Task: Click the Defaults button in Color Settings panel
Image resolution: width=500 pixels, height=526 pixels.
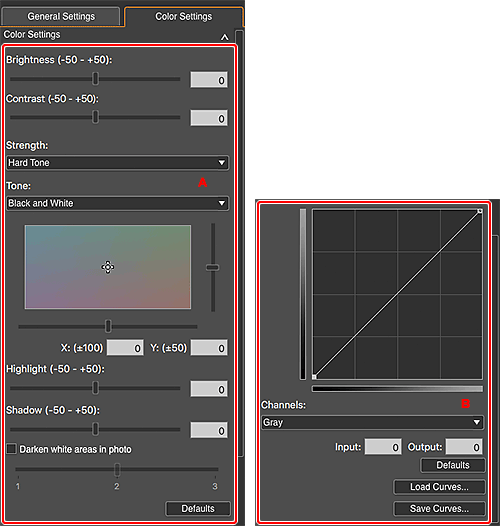Action: tap(198, 509)
